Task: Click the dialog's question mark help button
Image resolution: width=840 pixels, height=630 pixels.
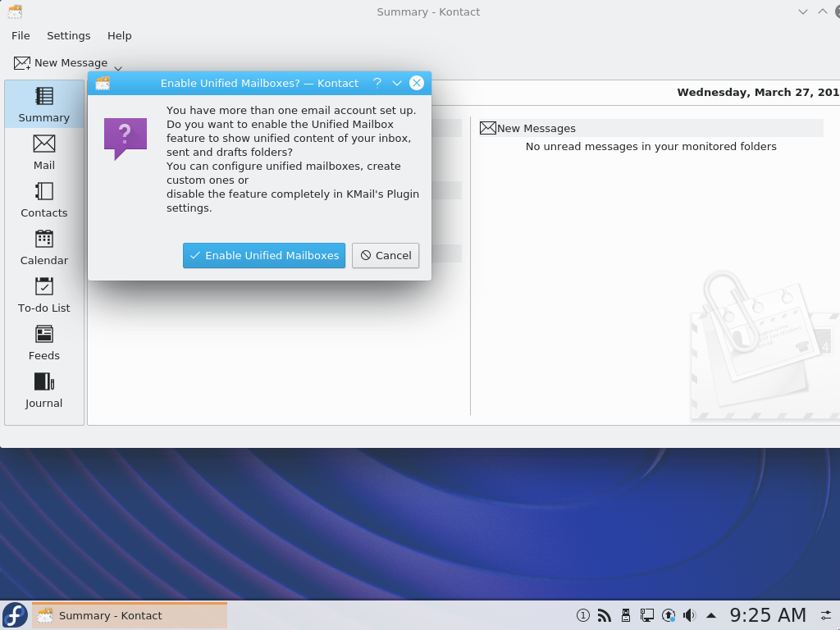Action: (x=377, y=83)
